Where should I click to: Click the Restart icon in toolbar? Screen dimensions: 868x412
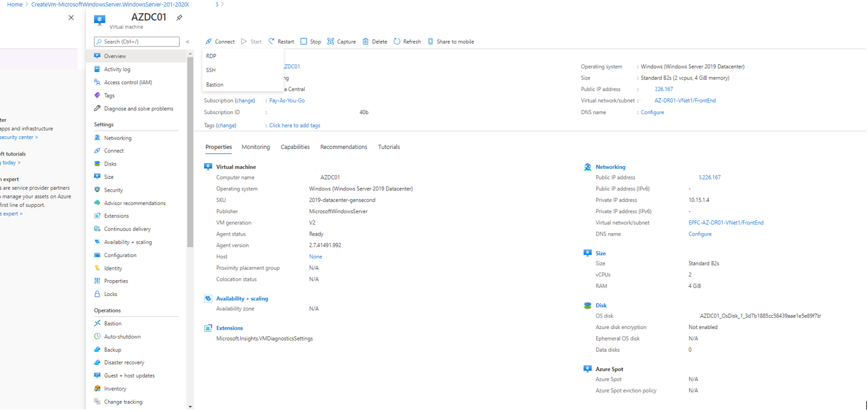click(x=272, y=42)
